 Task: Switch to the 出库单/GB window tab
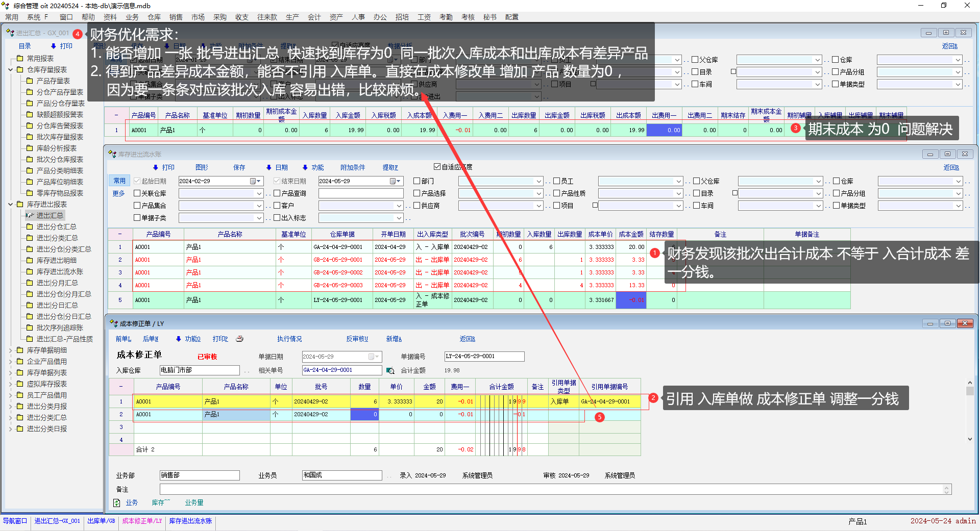[x=101, y=521]
